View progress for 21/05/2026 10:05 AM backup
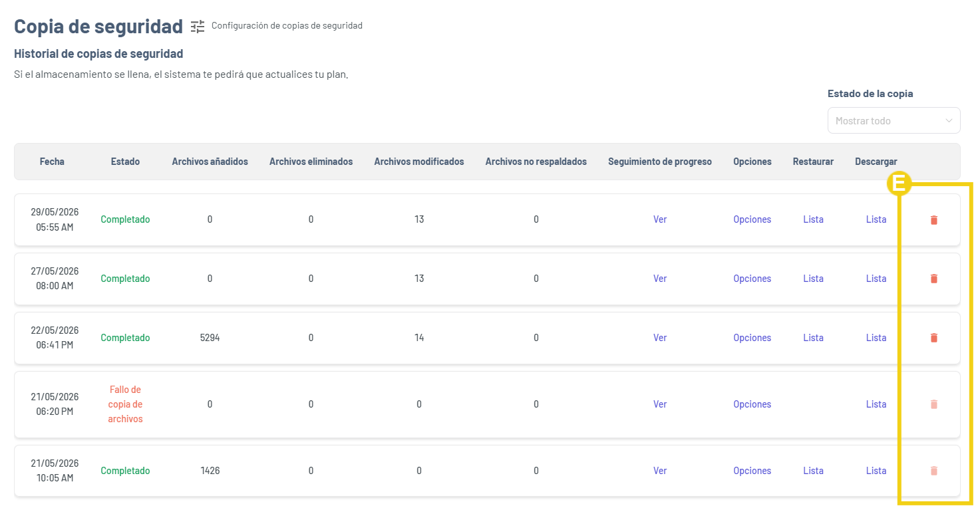This screenshot has height=506, width=980. 660,471
